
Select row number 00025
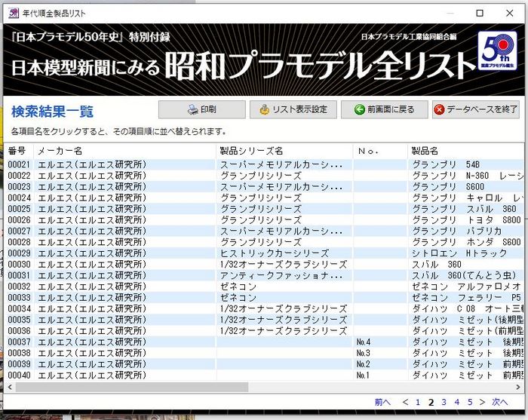click(x=19, y=209)
